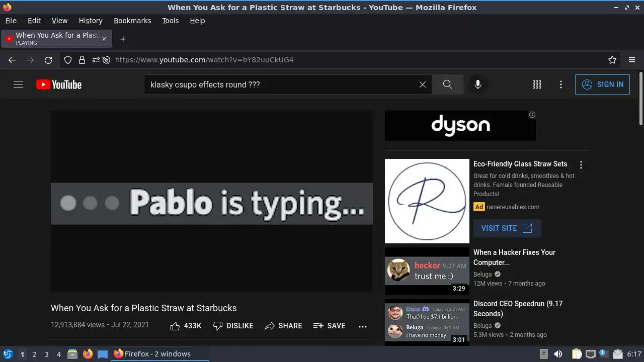Open Firefox application menu

[632, 60]
